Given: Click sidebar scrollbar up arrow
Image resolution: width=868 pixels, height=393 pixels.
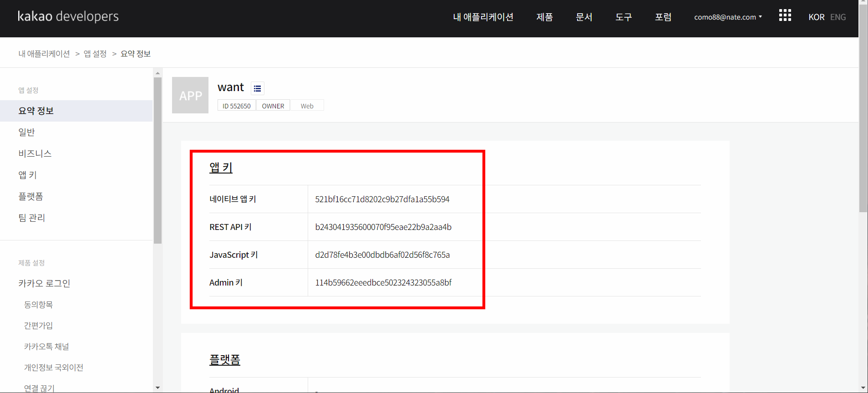Looking at the screenshot, I should pyautogui.click(x=157, y=73).
